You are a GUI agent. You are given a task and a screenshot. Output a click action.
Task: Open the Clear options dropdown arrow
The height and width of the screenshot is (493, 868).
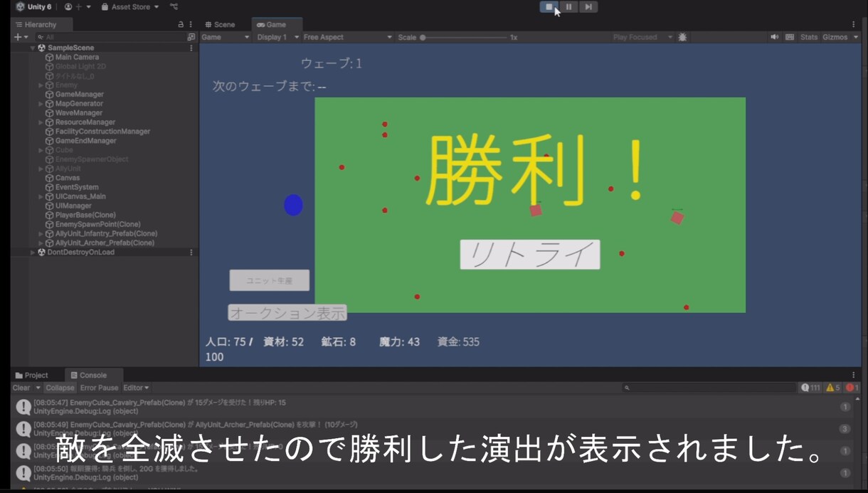pos(38,388)
